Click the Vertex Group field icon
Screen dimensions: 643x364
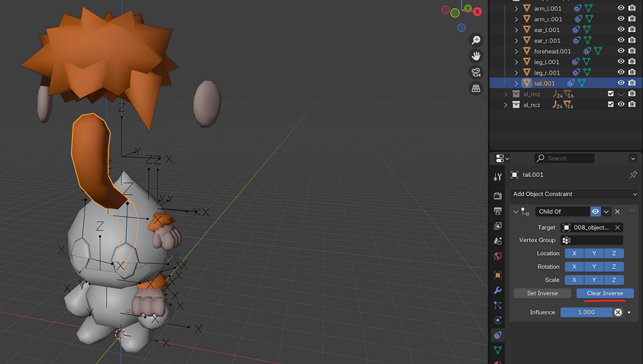[566, 240]
